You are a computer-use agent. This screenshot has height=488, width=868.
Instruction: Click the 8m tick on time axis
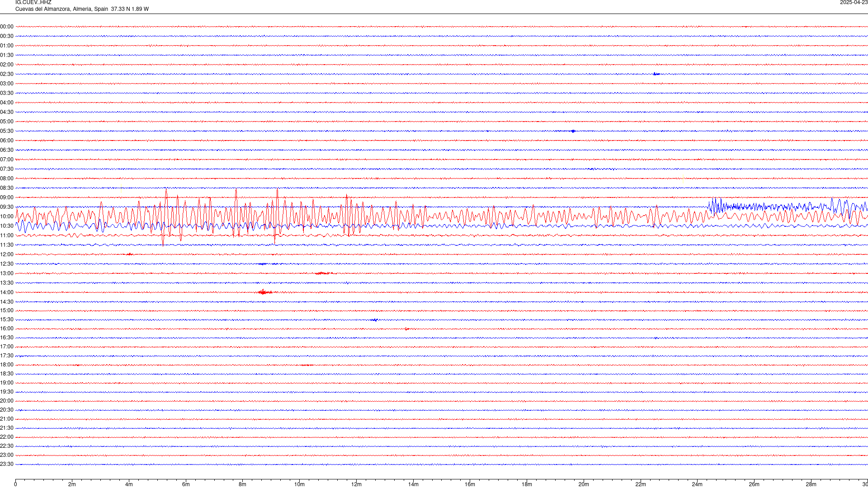coord(242,484)
